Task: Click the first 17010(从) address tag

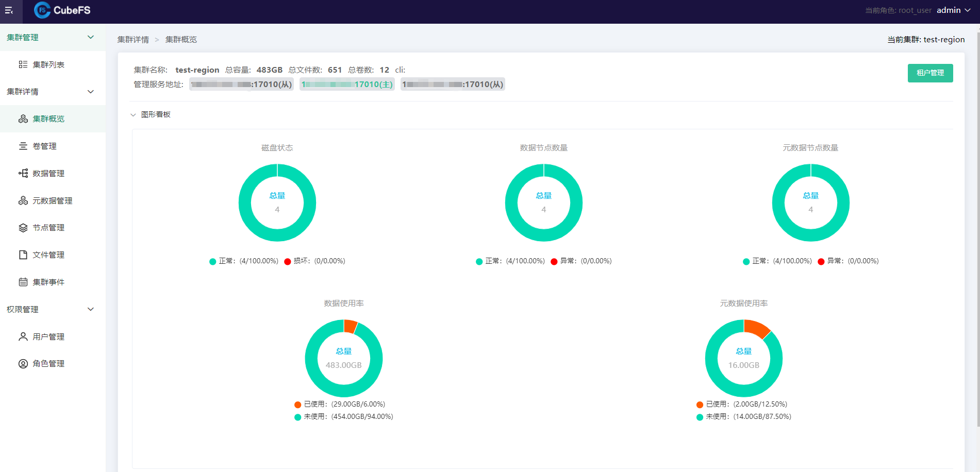Action: tap(241, 85)
